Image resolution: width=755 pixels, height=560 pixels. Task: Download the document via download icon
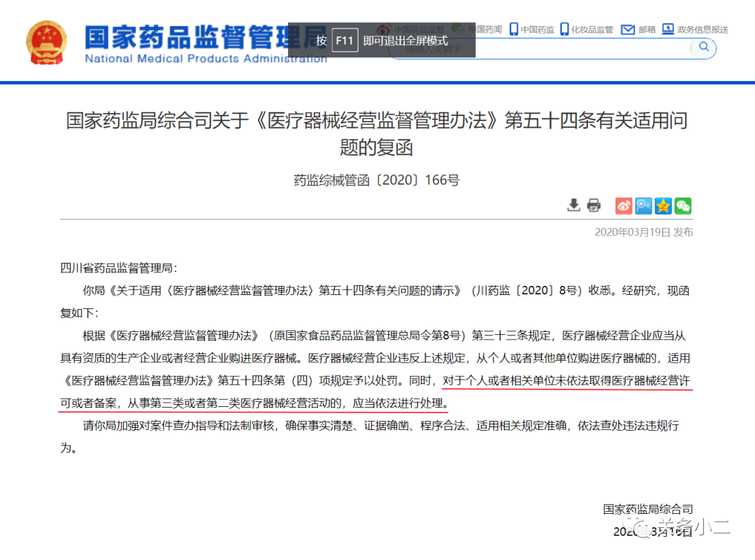click(573, 205)
